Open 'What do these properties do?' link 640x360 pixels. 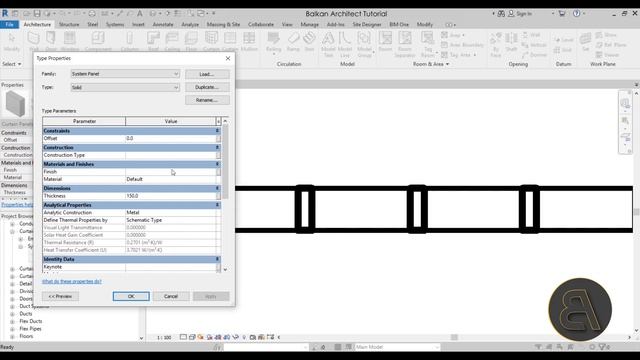pos(72,281)
